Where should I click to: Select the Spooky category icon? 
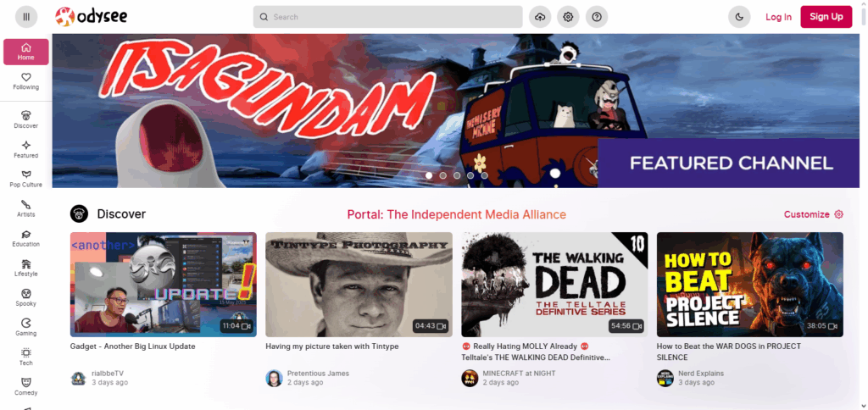click(x=25, y=297)
